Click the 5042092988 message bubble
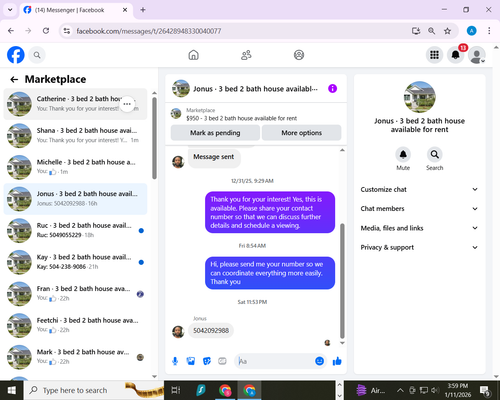The height and width of the screenshot is (400, 500). tap(211, 331)
